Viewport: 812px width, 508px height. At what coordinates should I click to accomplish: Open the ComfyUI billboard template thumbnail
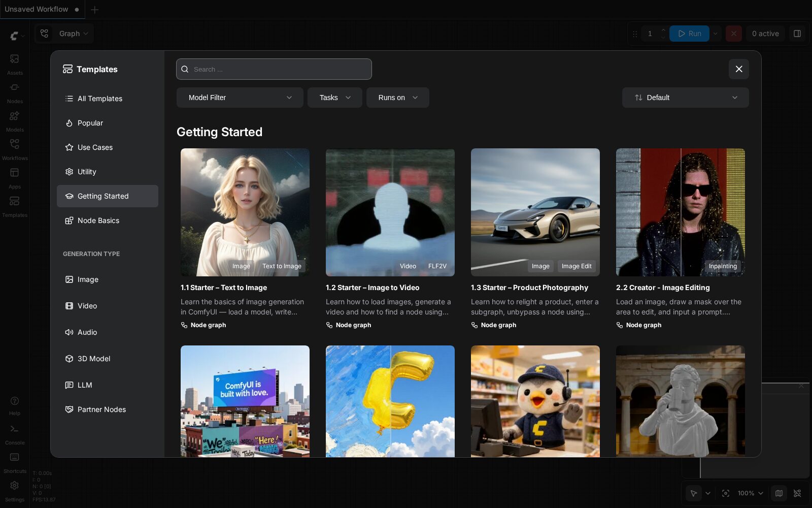pos(245,401)
